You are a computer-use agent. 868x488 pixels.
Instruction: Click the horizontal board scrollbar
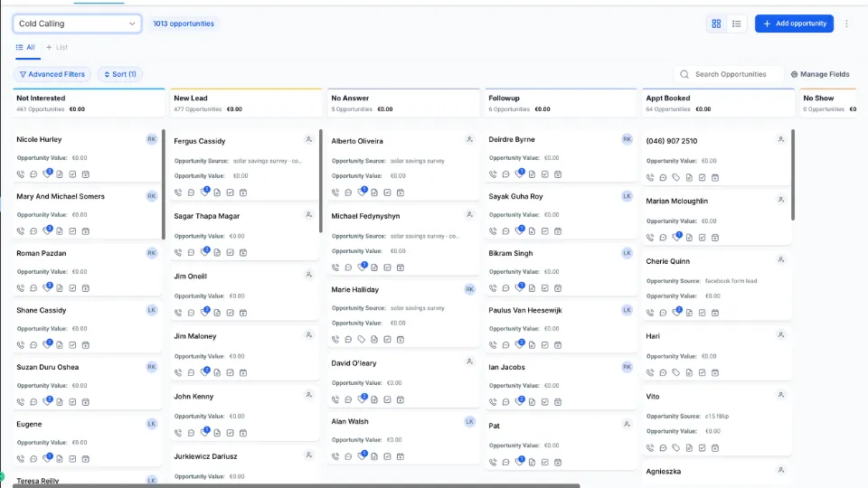pyautogui.click(x=297, y=486)
